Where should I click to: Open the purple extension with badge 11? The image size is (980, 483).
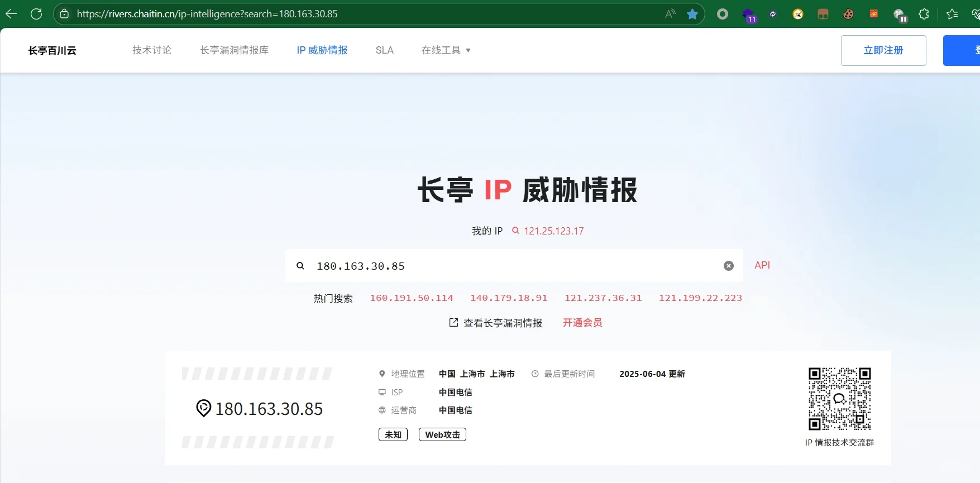point(749,15)
